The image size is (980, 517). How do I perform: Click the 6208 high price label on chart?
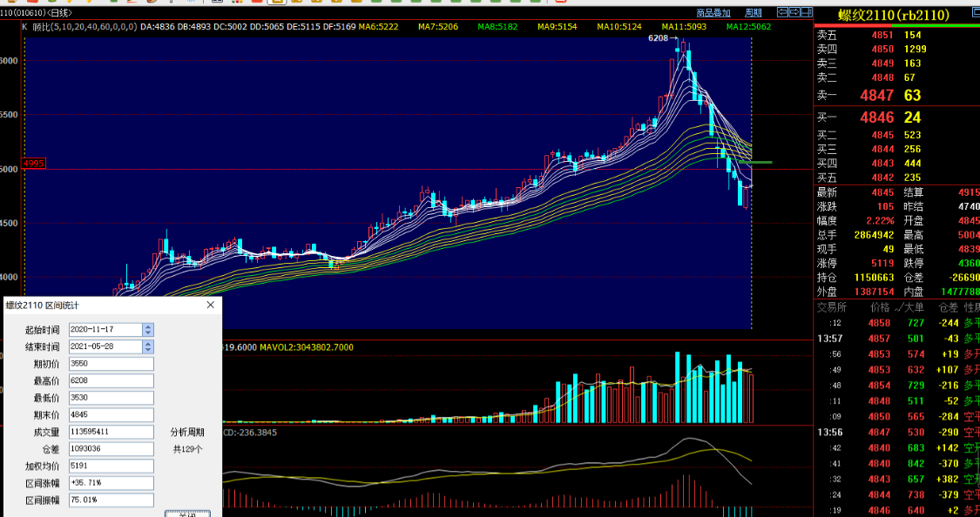(658, 38)
